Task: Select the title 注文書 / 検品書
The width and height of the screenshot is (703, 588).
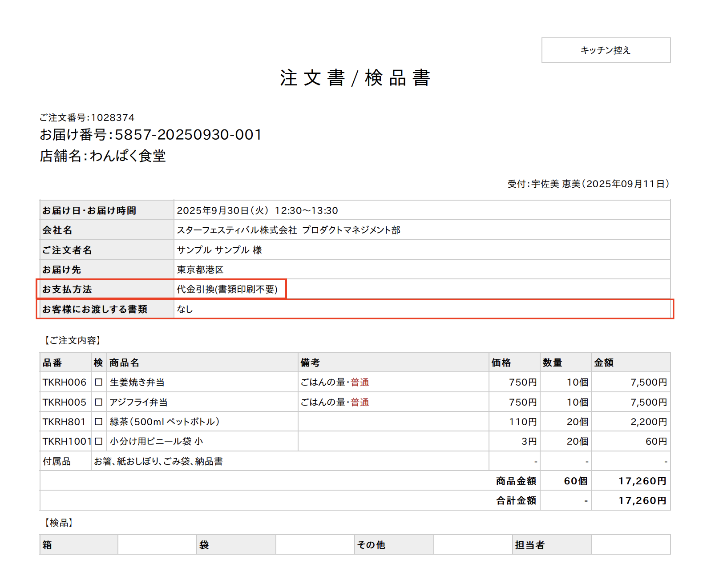Action: pos(355,78)
